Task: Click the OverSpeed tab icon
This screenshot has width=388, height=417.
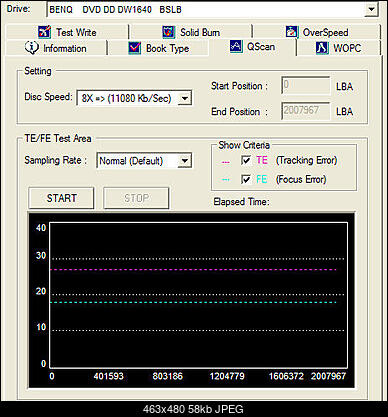Action: [x=292, y=32]
